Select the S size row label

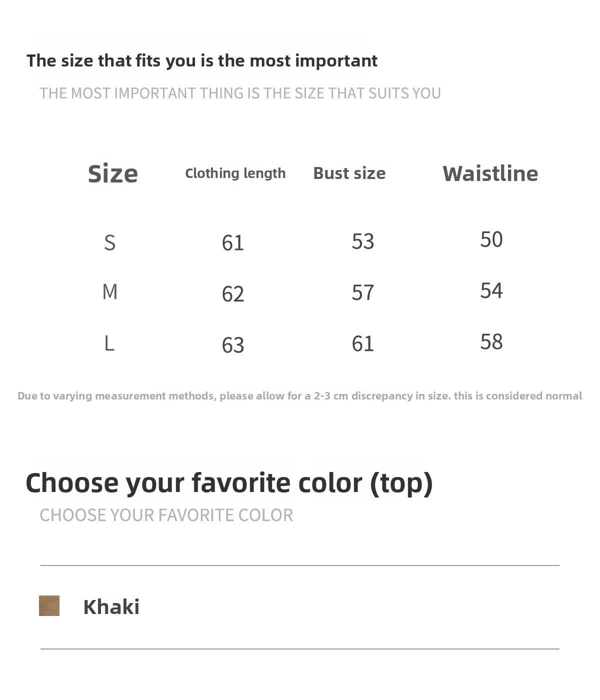point(109,242)
